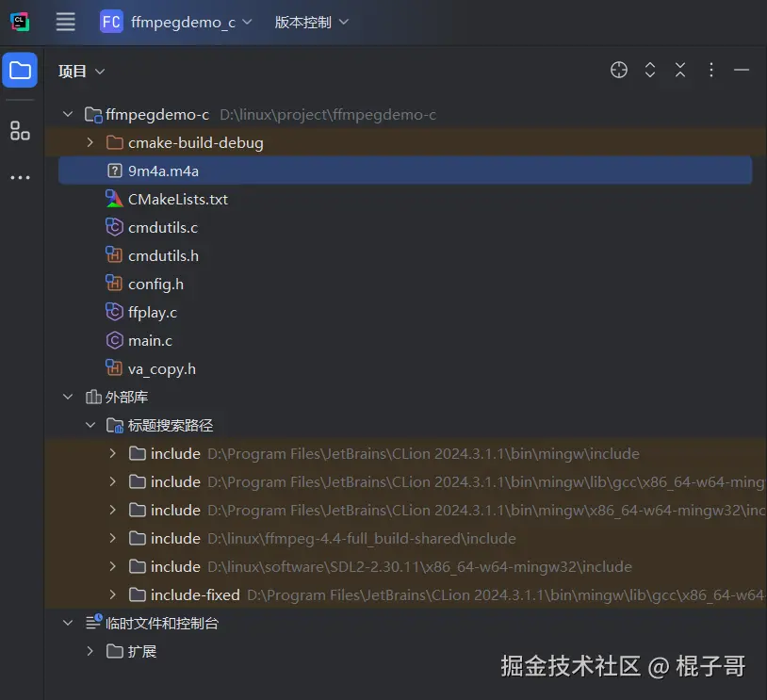
Task: Click the 外部库 library icon
Action: click(93, 397)
